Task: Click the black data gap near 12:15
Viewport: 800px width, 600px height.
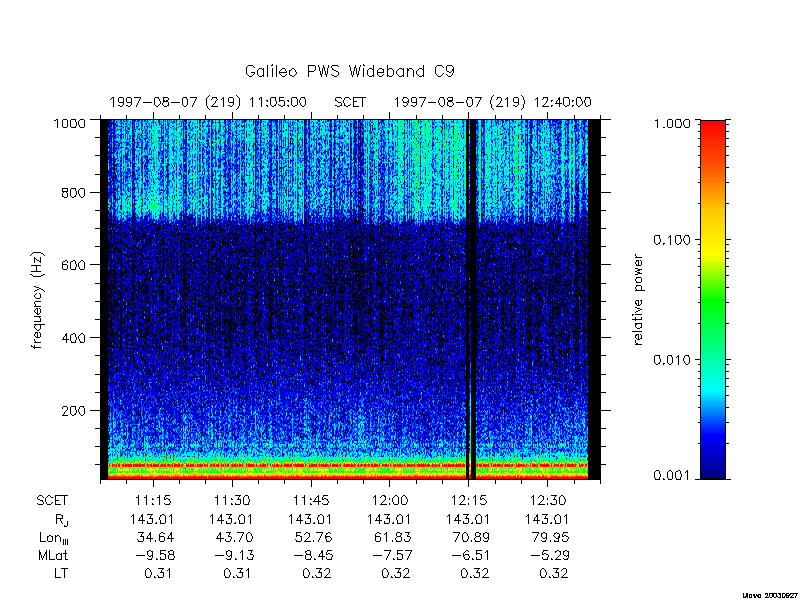Action: 472,300
